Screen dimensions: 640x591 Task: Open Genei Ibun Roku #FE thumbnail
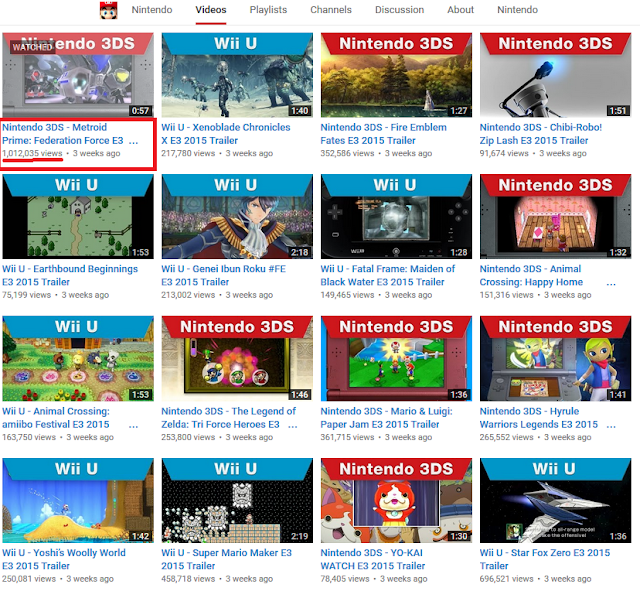coord(237,217)
